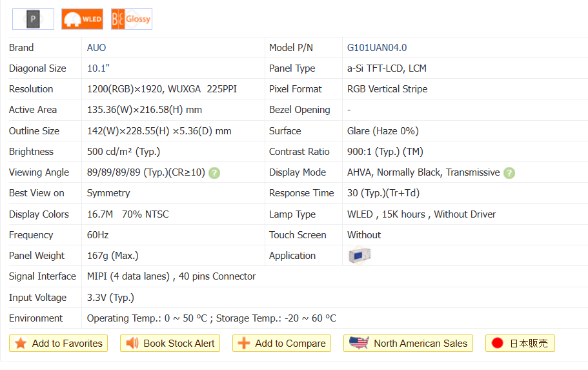Screen dimensions: 588x370
Task: Click the red Japan flag circle icon
Action: [x=497, y=344]
